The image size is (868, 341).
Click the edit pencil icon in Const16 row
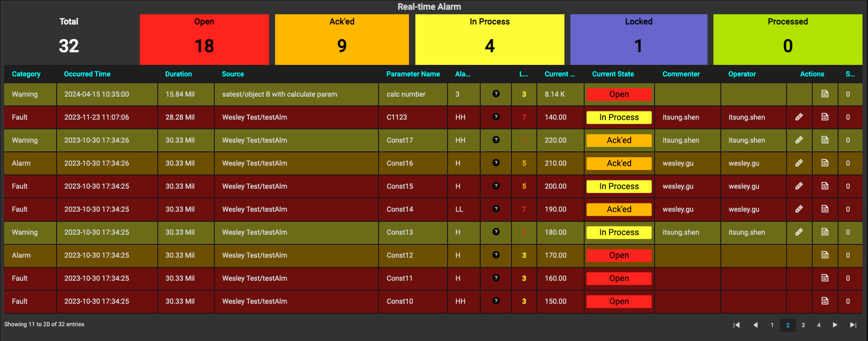799,163
